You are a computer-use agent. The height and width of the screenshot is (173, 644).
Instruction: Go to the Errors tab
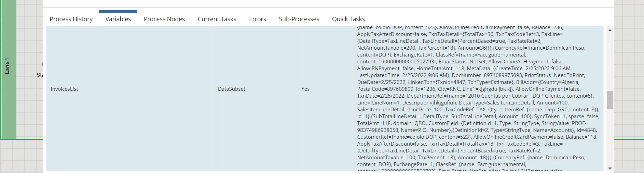258,19
